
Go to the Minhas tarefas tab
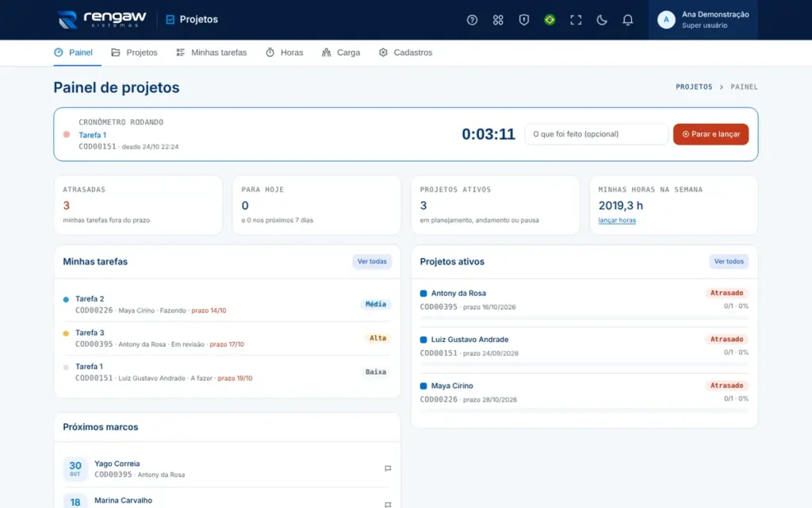pyautogui.click(x=211, y=52)
